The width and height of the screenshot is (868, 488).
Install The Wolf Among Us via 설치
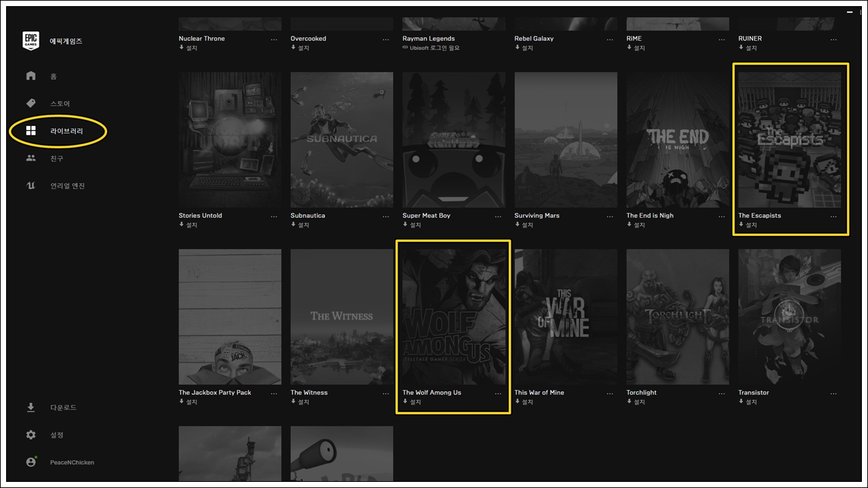412,402
